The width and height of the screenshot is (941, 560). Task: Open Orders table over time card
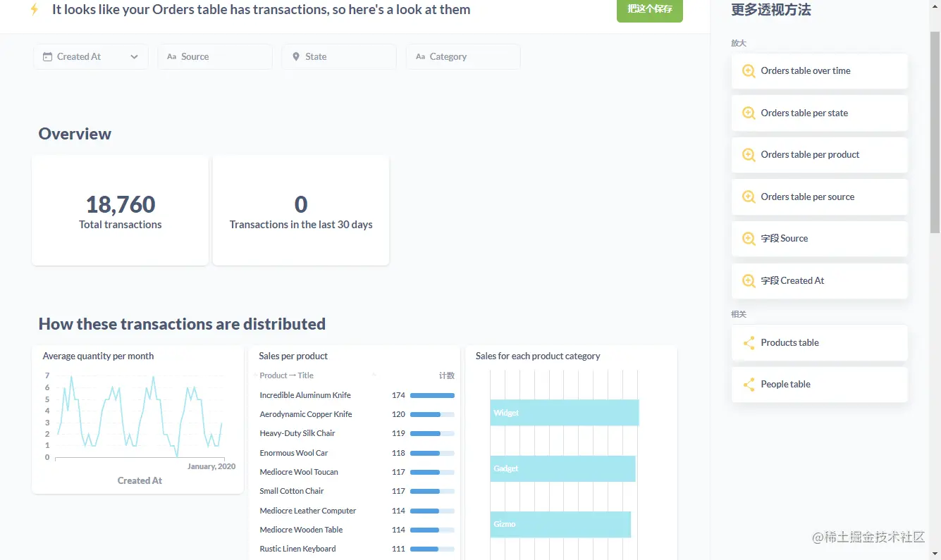coord(820,71)
